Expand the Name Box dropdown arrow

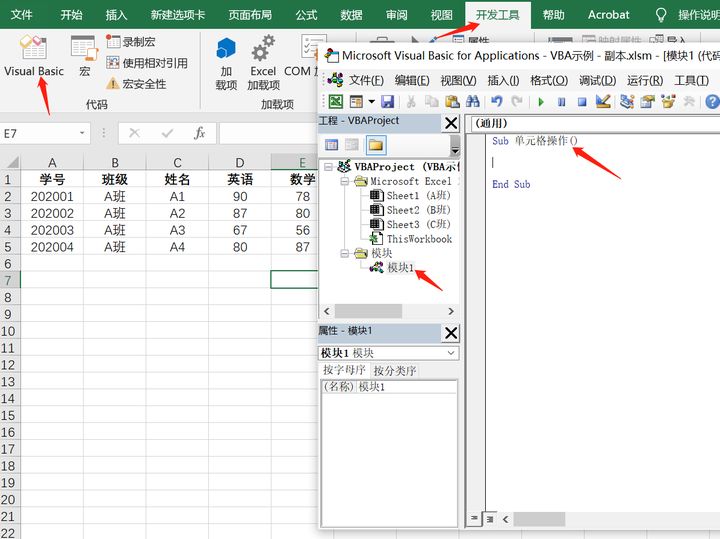pos(82,133)
